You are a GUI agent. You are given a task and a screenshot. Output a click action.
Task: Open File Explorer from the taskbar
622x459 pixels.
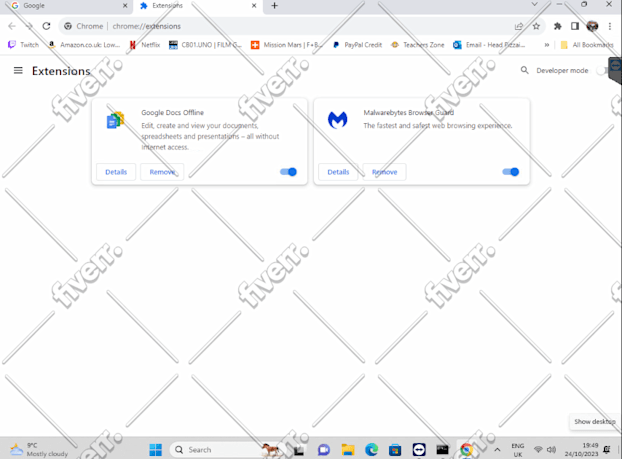click(x=347, y=449)
